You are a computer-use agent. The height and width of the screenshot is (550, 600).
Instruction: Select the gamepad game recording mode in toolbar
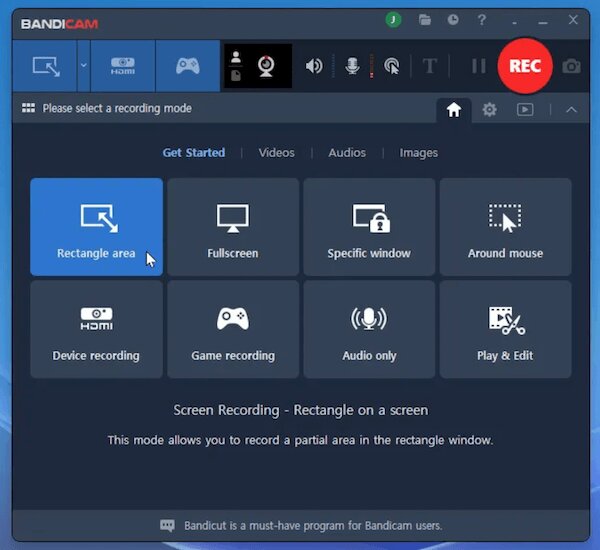point(188,66)
